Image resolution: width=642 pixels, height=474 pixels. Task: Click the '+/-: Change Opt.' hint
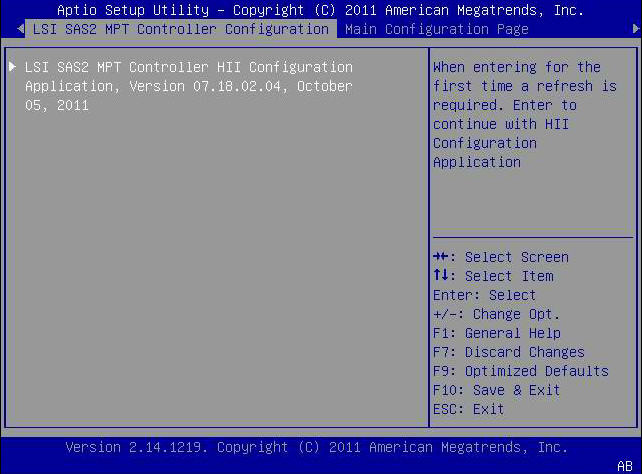point(496,314)
